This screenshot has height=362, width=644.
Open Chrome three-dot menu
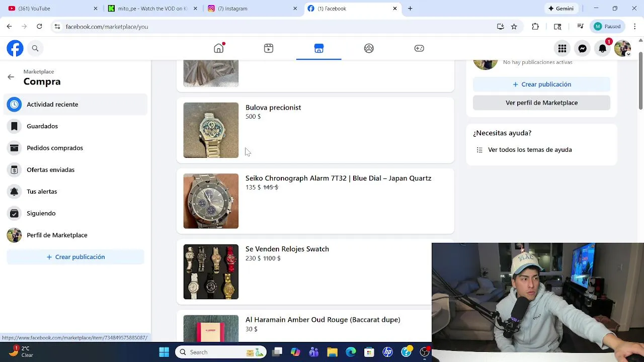634,27
